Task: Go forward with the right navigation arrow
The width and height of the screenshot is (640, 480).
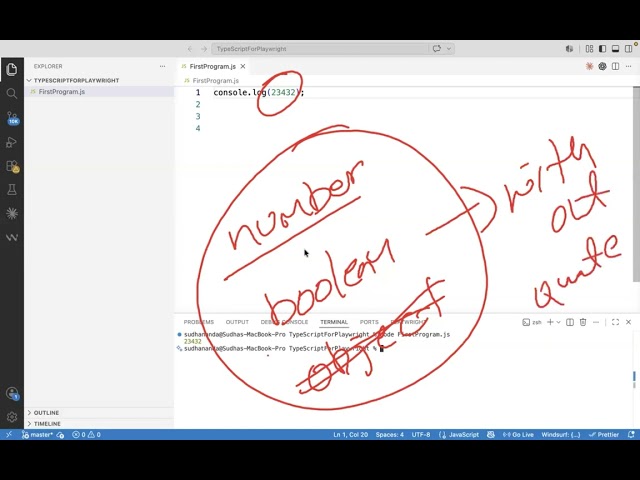Action: pyautogui.click(x=204, y=49)
